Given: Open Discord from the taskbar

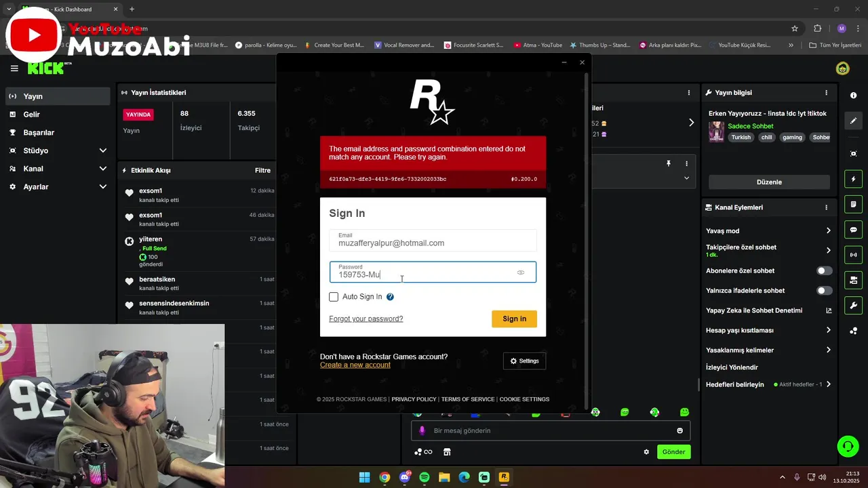Looking at the screenshot, I should [x=405, y=477].
